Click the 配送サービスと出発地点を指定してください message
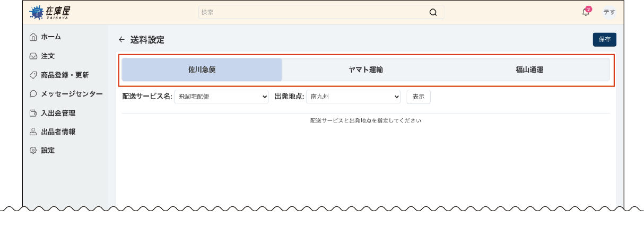This screenshot has width=644, height=235. point(366,120)
